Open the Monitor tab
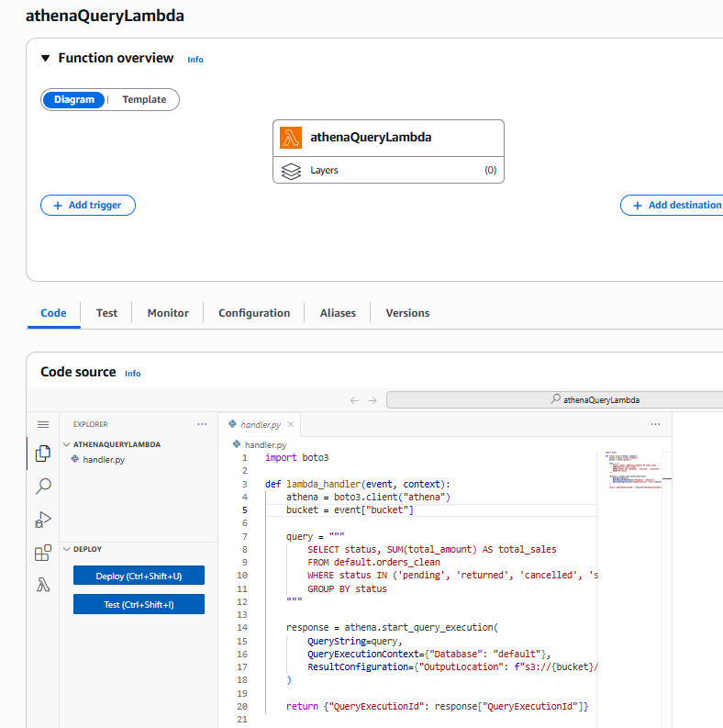This screenshot has width=723, height=728. pyautogui.click(x=168, y=313)
